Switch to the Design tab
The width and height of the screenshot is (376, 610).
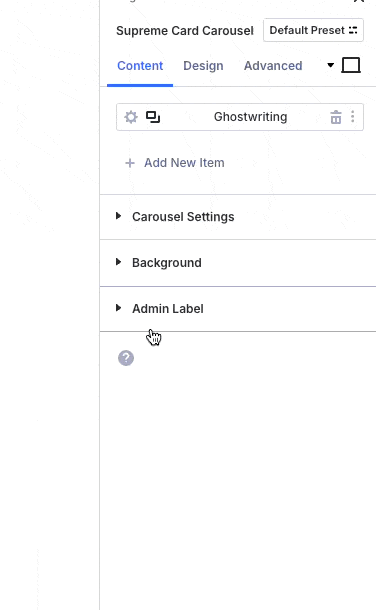click(x=203, y=66)
